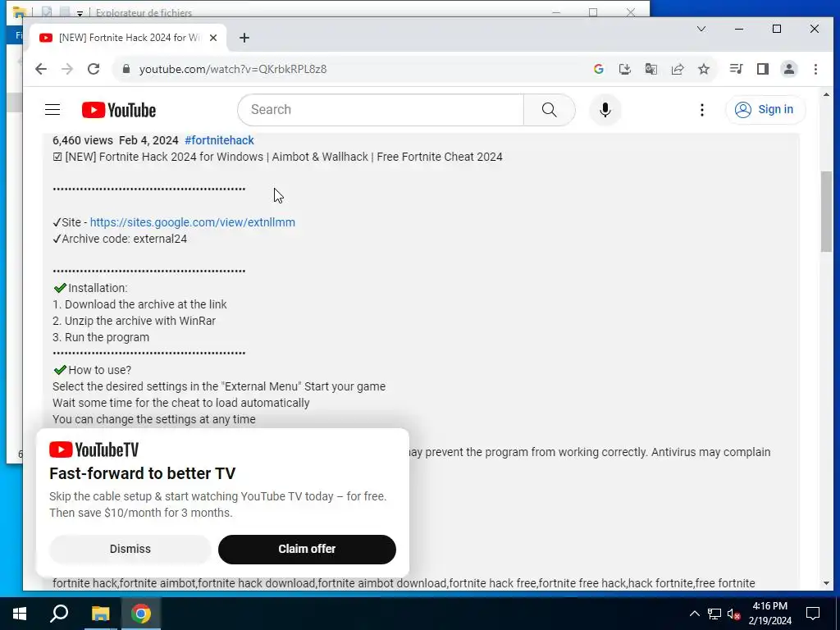Click the address bar URL
840x630 pixels.
233,69
